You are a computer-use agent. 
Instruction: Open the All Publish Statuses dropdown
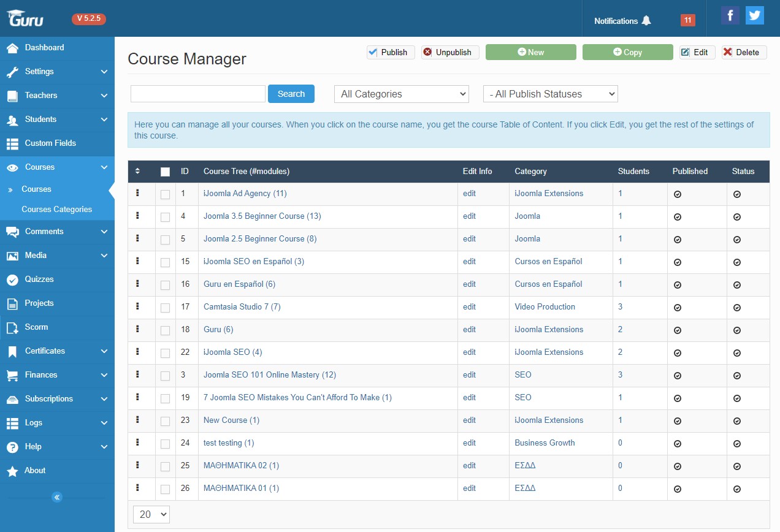(x=551, y=94)
